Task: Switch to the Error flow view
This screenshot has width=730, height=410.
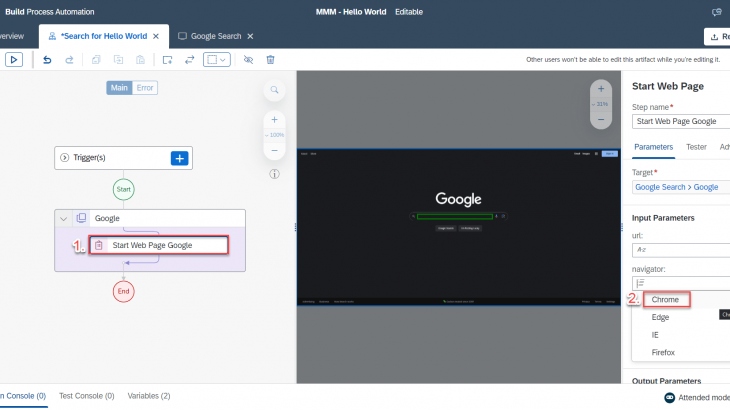Action: click(145, 87)
